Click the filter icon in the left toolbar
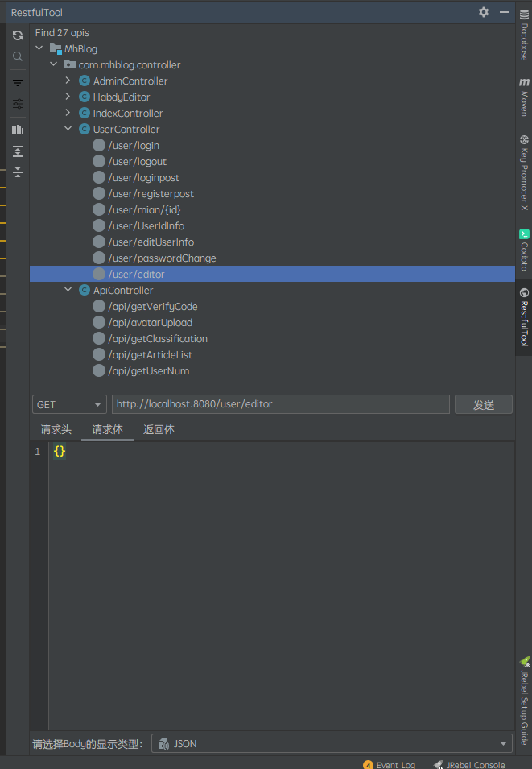Viewport: 532px width, 769px height. [x=18, y=83]
